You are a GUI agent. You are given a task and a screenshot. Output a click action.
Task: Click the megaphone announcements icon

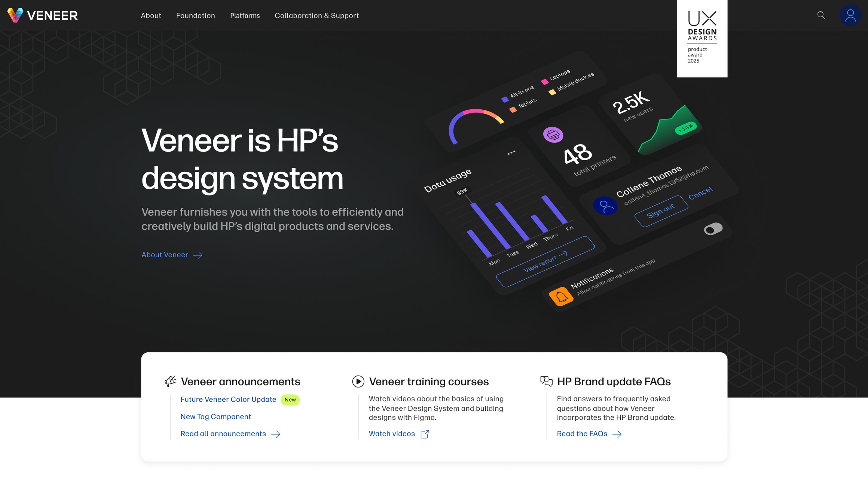170,381
